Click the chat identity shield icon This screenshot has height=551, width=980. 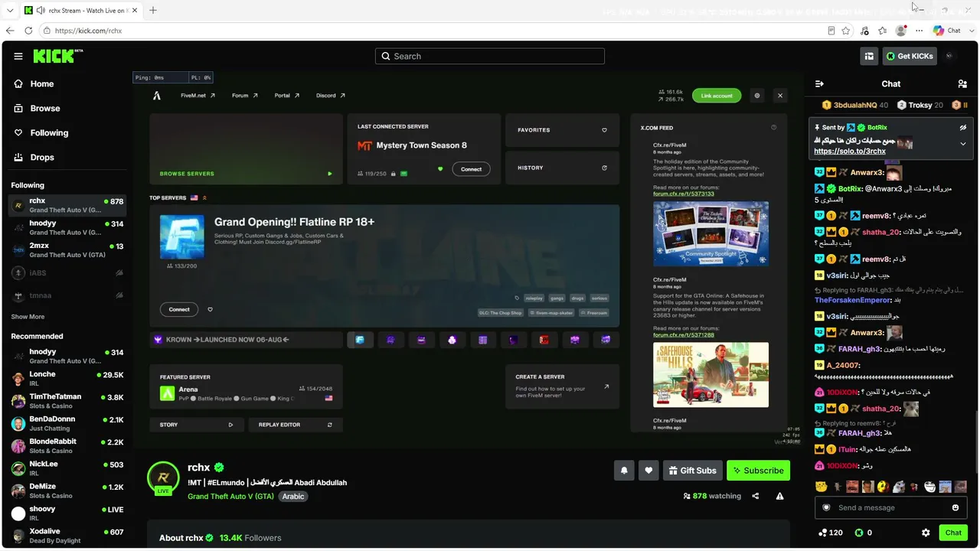click(826, 507)
